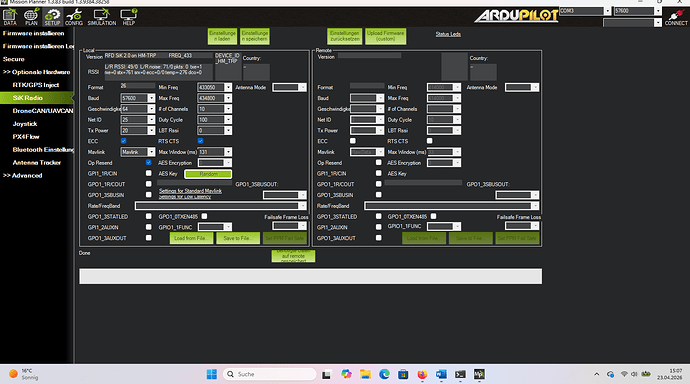The height and width of the screenshot is (384, 690).
Task: Click the Windows taskbar Suche field
Action: coord(270,374)
